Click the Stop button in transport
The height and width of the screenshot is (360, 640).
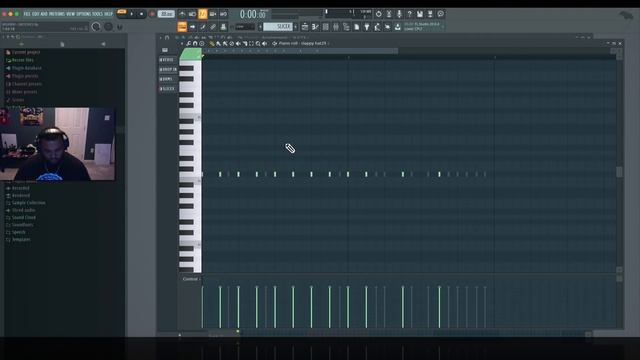(141, 14)
